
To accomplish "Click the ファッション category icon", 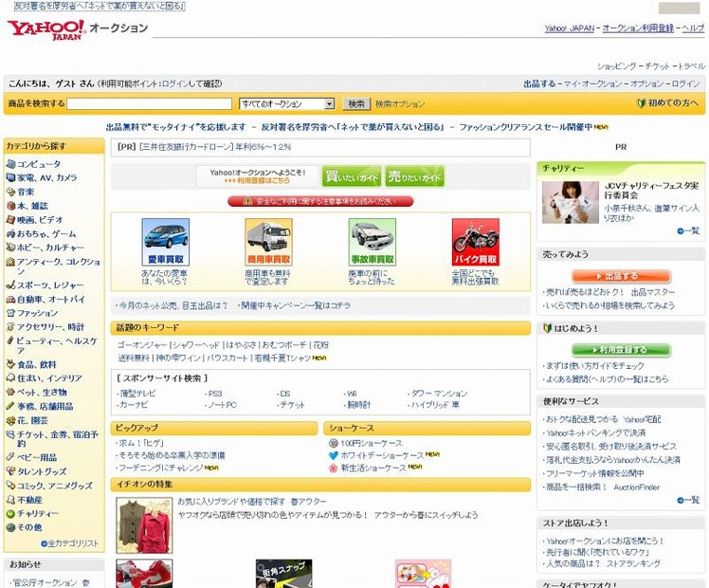I will click(10, 313).
